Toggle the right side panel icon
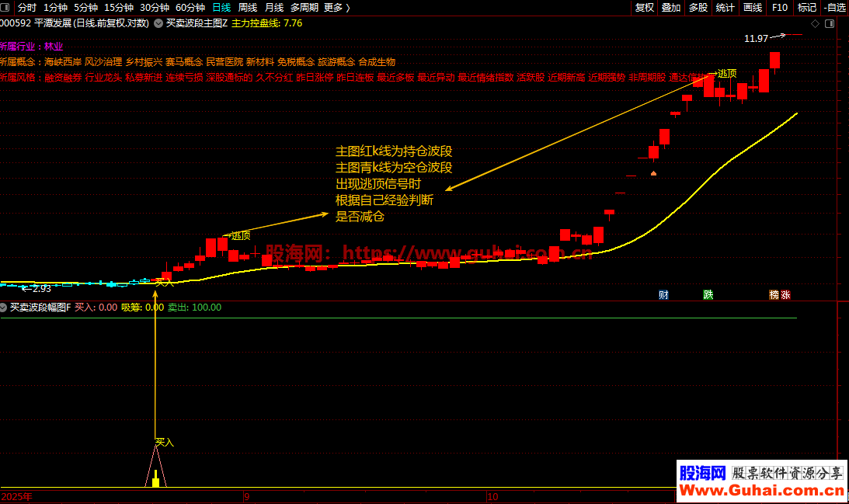The width and height of the screenshot is (849, 504). click(x=830, y=24)
